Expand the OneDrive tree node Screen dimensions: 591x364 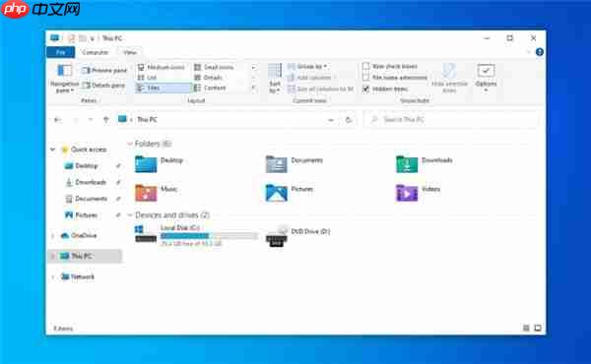53,236
